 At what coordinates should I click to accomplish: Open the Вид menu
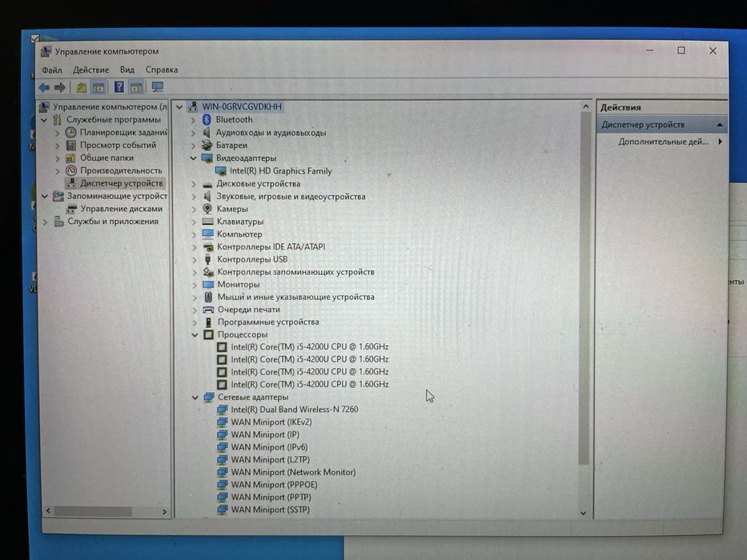point(127,70)
